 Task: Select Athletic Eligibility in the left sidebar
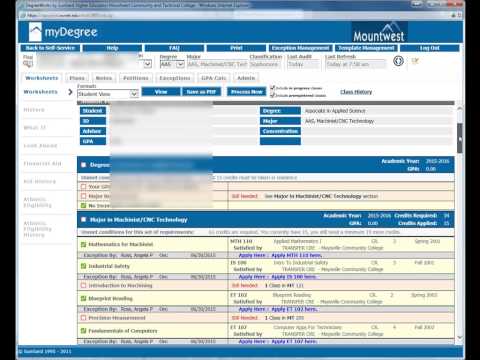[37, 202]
